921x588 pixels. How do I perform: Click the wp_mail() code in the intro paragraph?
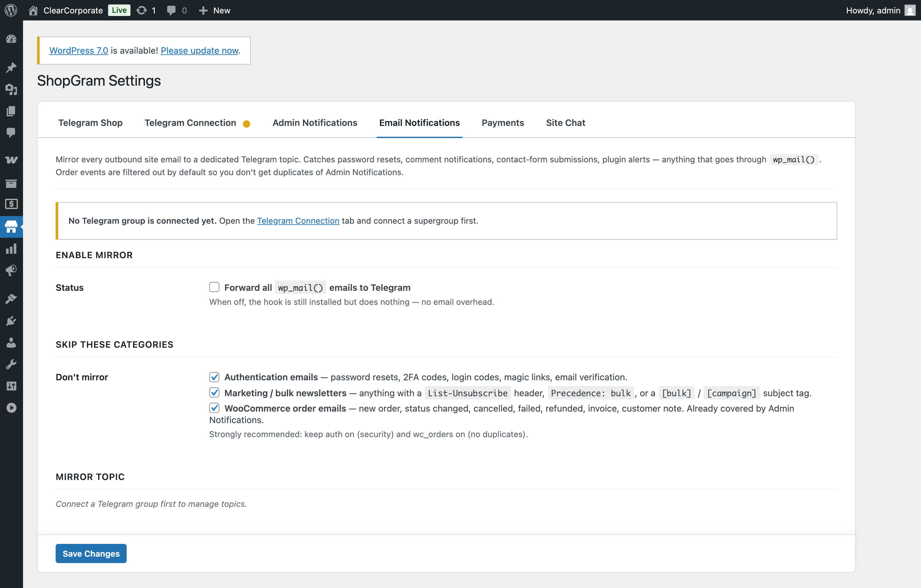pos(794,159)
